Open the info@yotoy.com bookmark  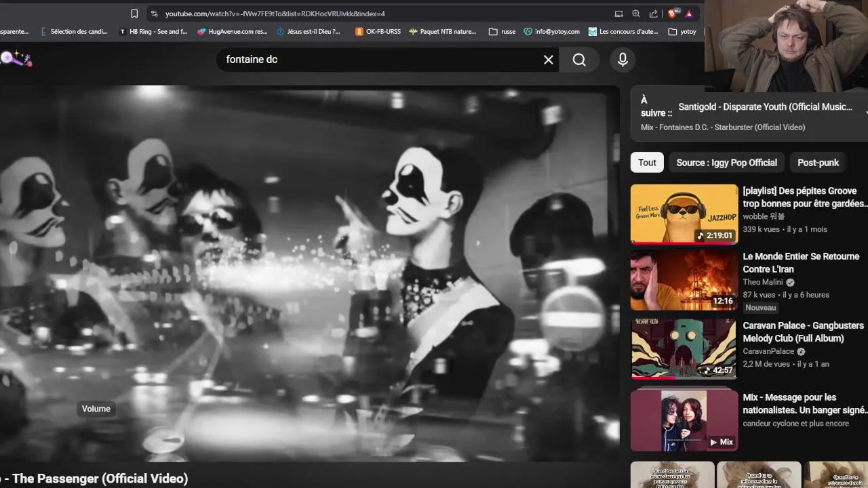point(551,31)
